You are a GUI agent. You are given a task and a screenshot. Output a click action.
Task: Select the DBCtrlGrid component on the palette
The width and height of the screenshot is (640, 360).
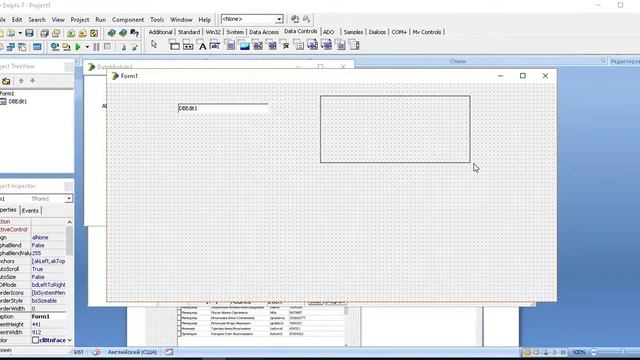pos(355,45)
